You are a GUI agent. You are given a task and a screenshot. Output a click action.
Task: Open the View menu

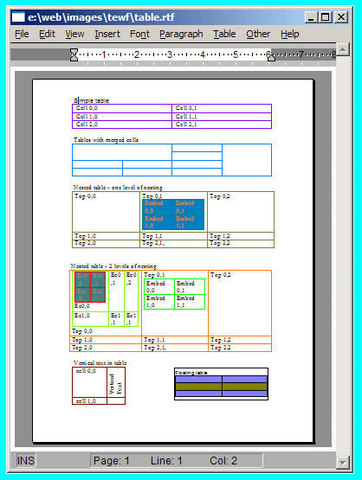tap(75, 34)
